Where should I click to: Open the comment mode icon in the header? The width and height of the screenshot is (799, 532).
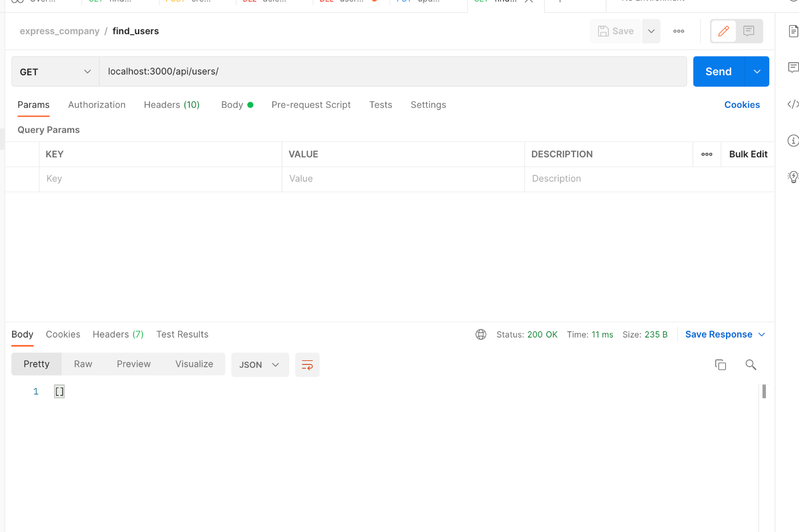pyautogui.click(x=749, y=31)
